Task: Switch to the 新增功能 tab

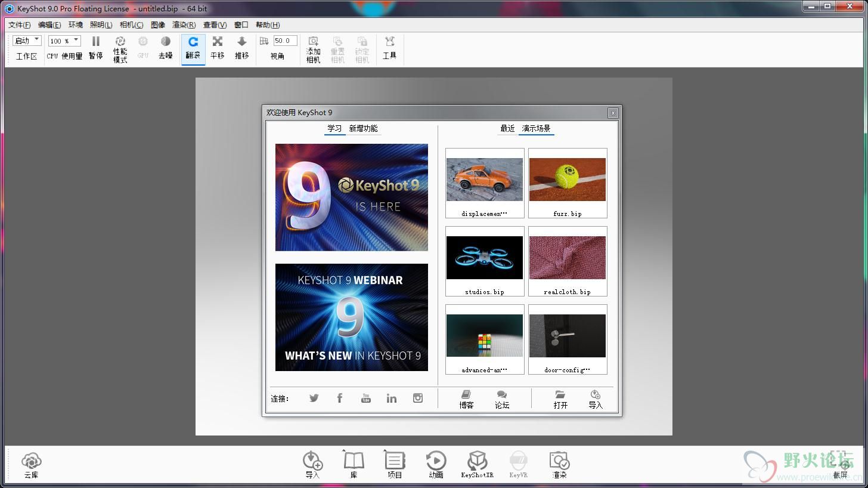Action: tap(363, 129)
